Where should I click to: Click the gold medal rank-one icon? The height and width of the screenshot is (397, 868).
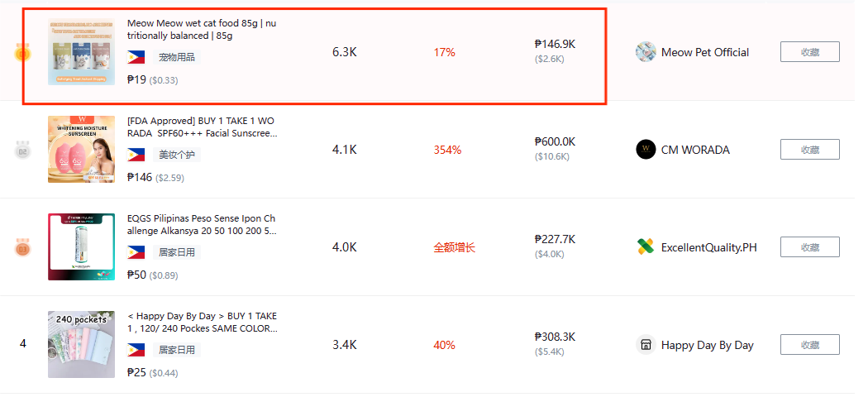[x=22, y=54]
